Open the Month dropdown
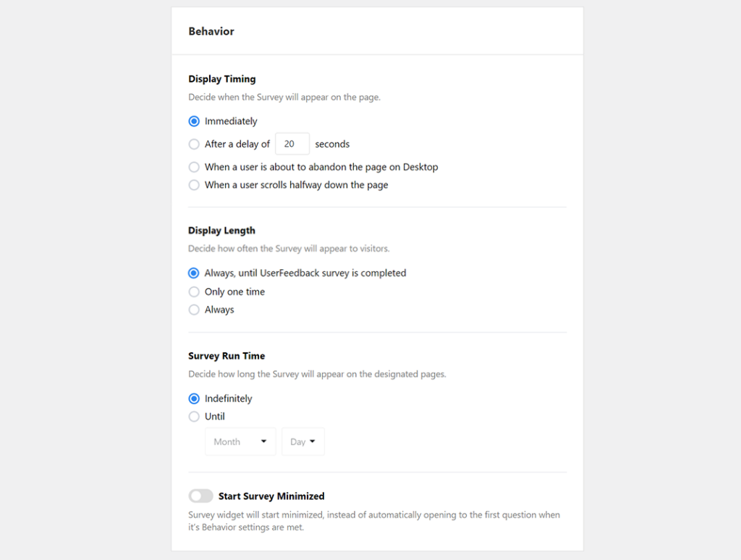The width and height of the screenshot is (741, 560). pyautogui.click(x=240, y=441)
